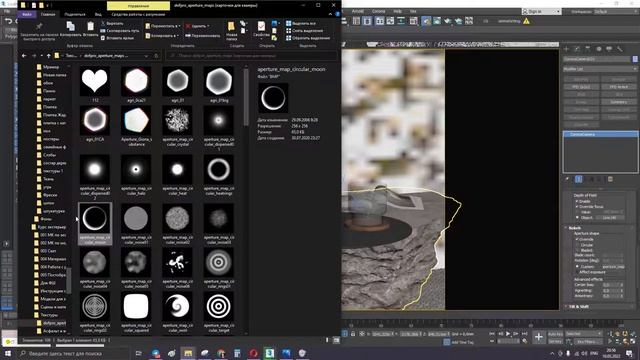Click the Explorer search field
640x360 pixels.
(252, 56)
